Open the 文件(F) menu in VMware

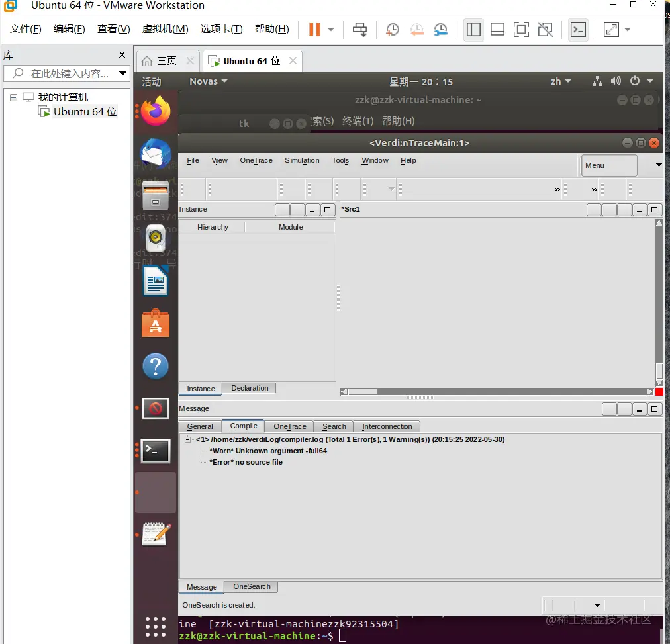(26, 29)
